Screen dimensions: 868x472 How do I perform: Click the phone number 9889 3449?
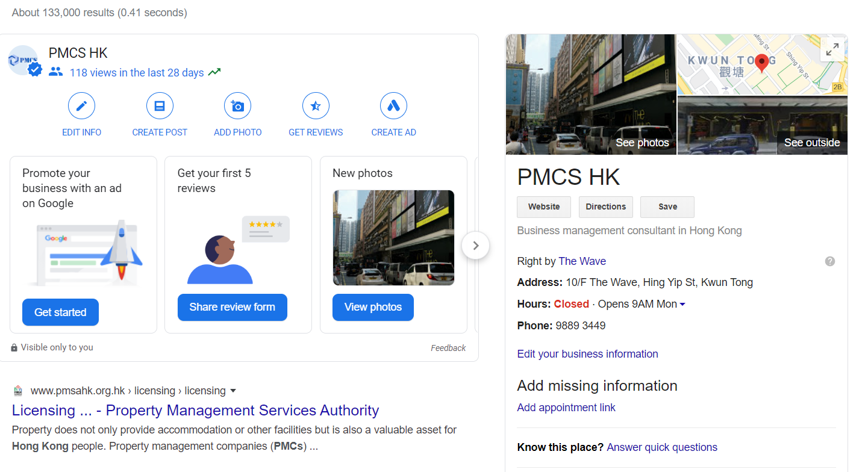(x=580, y=326)
